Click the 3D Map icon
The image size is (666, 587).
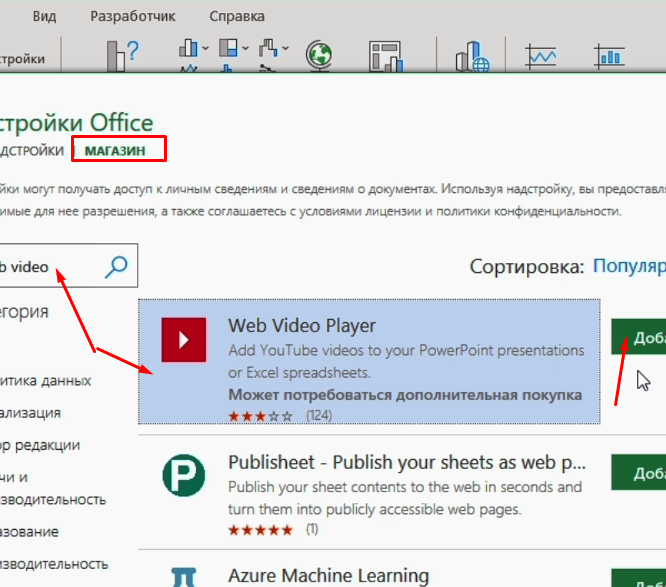tap(472, 56)
